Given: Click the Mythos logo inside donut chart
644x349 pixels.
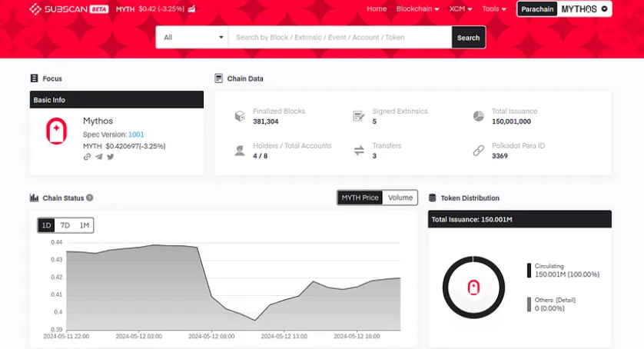Looking at the screenshot, I should pyautogui.click(x=473, y=288).
